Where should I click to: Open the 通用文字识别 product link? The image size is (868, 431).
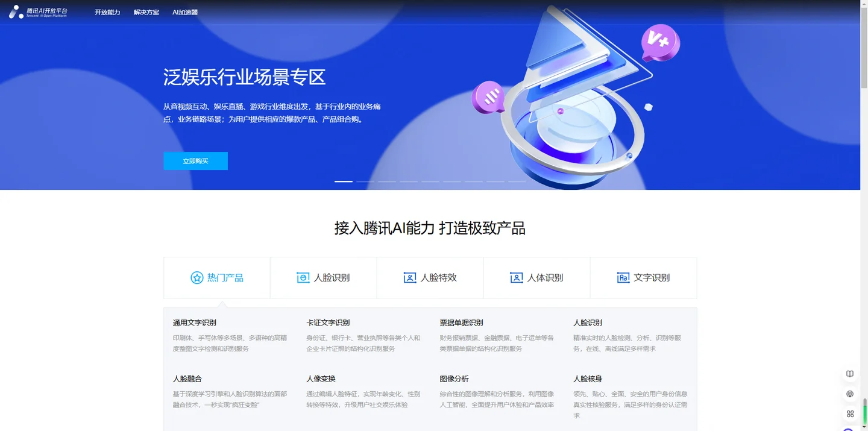click(x=195, y=323)
